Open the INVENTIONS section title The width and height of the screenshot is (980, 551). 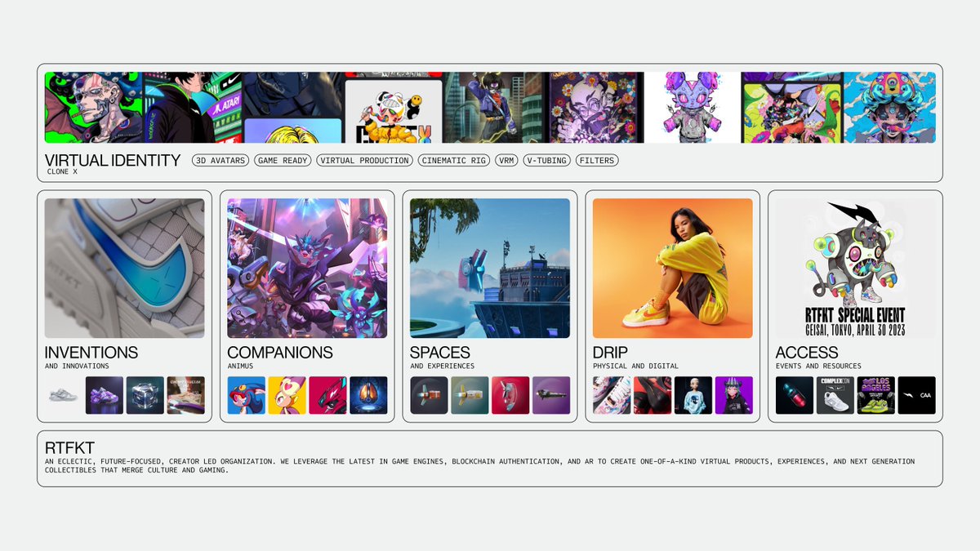click(91, 353)
